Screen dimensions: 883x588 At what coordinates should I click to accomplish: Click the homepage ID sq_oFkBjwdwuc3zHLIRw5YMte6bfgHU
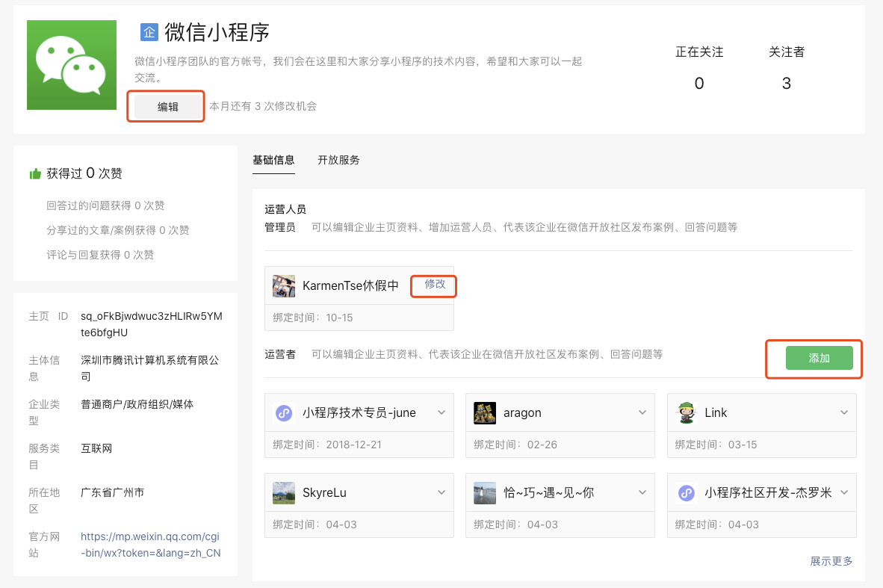[152, 324]
